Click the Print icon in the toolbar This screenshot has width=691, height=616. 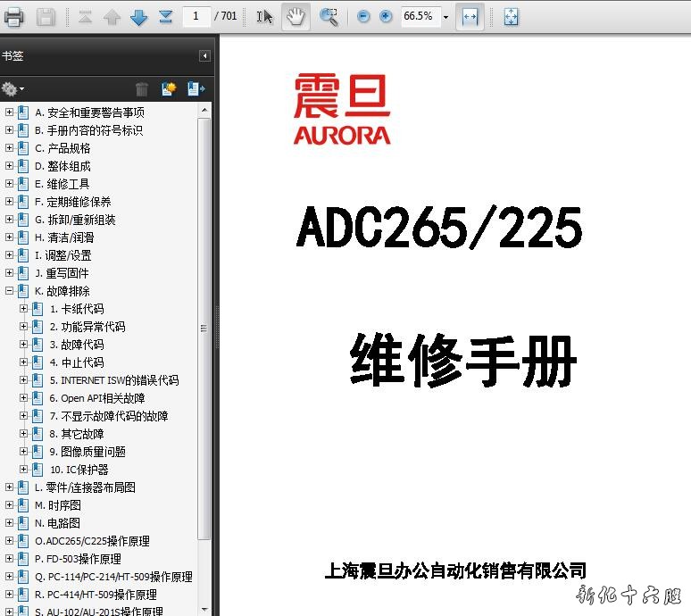click(14, 16)
